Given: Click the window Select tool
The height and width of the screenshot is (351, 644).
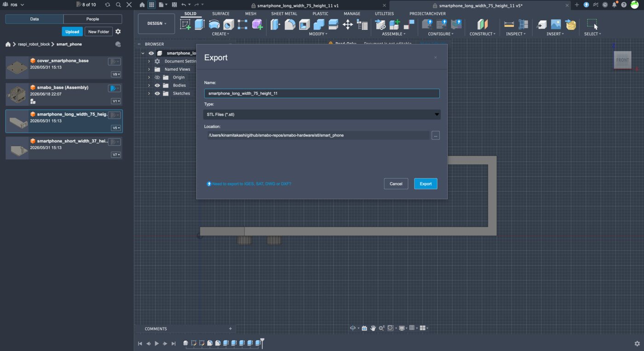Looking at the screenshot, I should pyautogui.click(x=592, y=24).
